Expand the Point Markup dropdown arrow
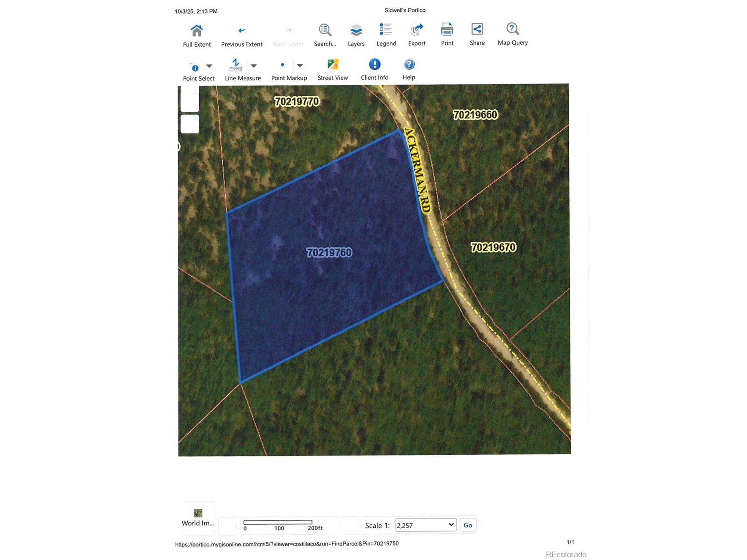 (300, 66)
